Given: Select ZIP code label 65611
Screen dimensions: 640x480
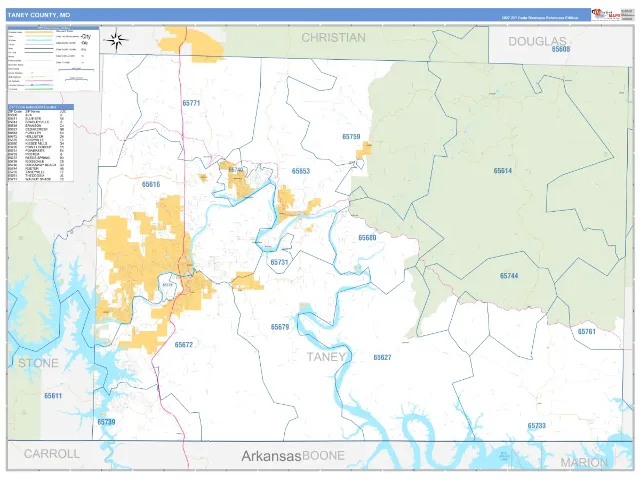Looking at the screenshot, I should (53, 396).
